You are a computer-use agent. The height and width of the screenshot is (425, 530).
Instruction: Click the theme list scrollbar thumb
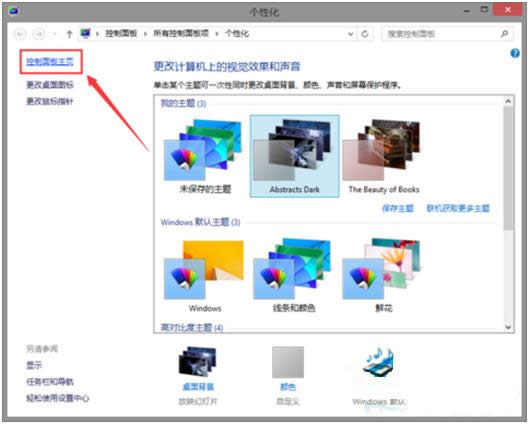[x=508, y=169]
